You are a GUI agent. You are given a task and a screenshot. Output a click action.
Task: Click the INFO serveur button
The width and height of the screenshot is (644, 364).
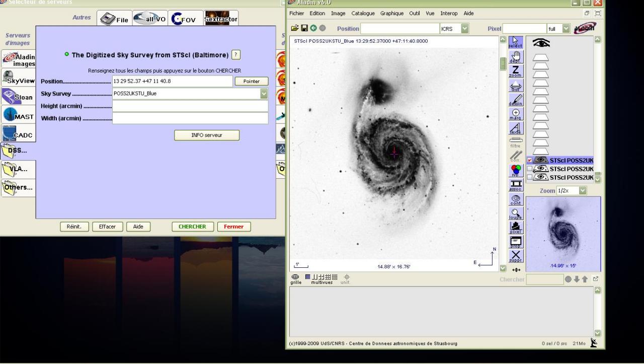pyautogui.click(x=207, y=135)
